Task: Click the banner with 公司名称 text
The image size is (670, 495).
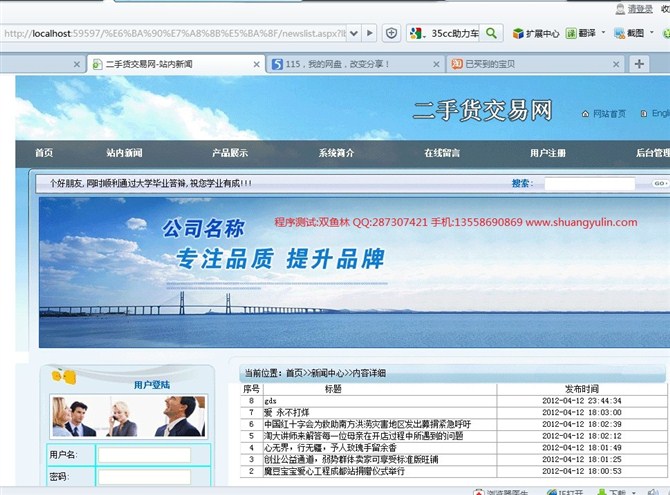Action: coord(354,272)
